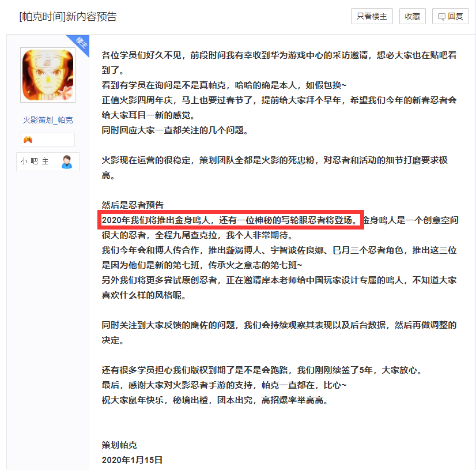The height and width of the screenshot is (470, 476).
Task: Click the line mentioning 续签了5年
Action: 262,370
